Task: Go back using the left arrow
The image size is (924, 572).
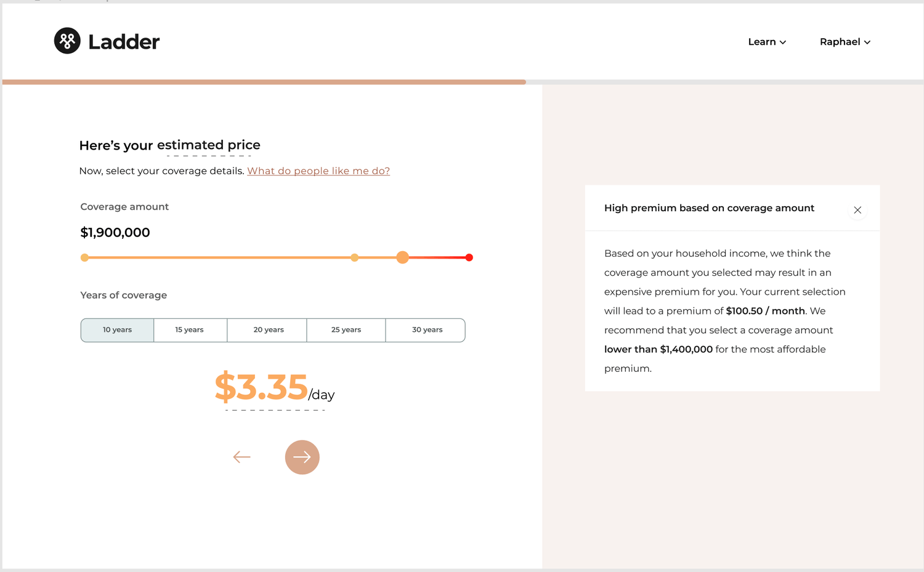Action: (241, 457)
